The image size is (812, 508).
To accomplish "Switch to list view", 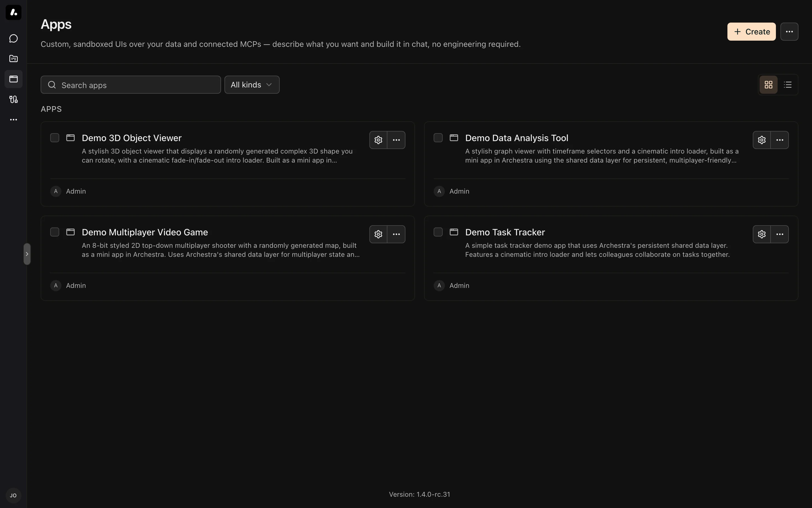I will coord(787,85).
